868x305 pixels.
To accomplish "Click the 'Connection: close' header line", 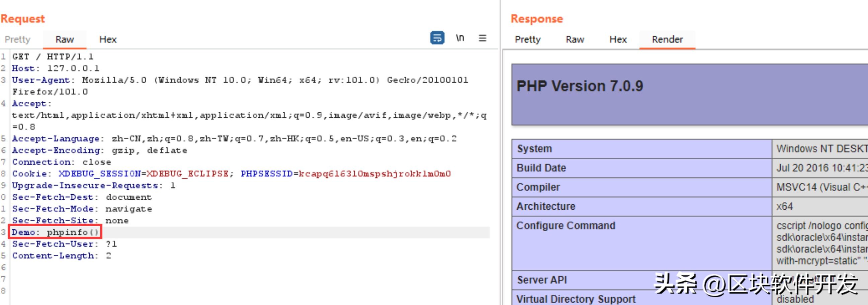I will [62, 162].
